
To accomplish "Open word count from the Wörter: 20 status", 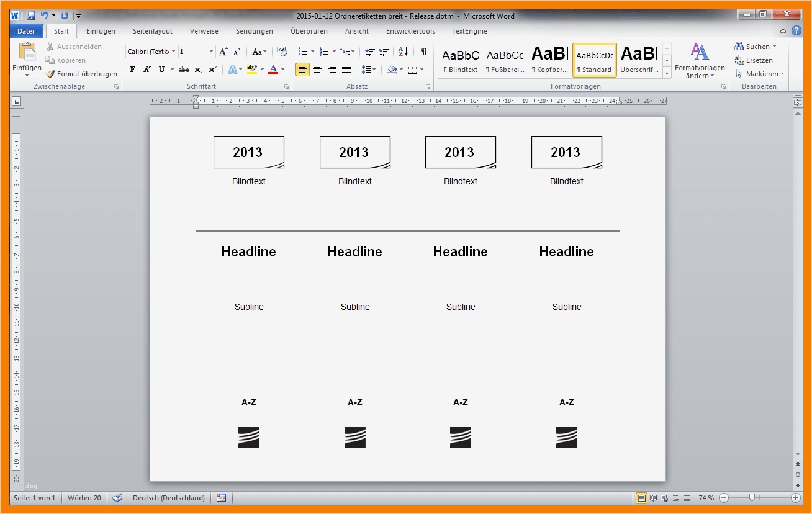I will [x=84, y=497].
